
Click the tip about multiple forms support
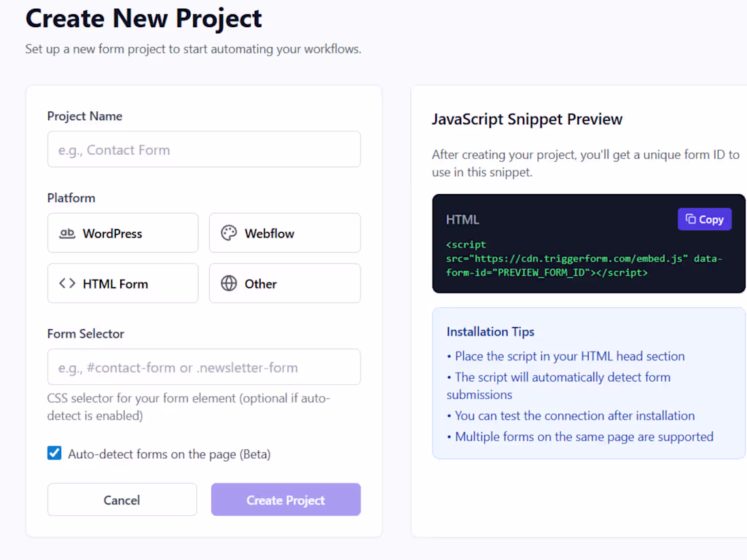click(581, 436)
